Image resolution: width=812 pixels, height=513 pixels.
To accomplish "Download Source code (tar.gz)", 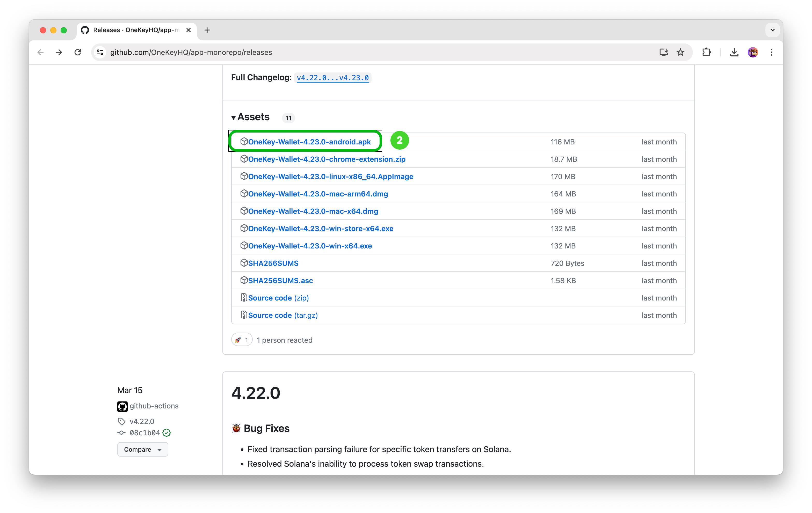I will click(x=282, y=315).
